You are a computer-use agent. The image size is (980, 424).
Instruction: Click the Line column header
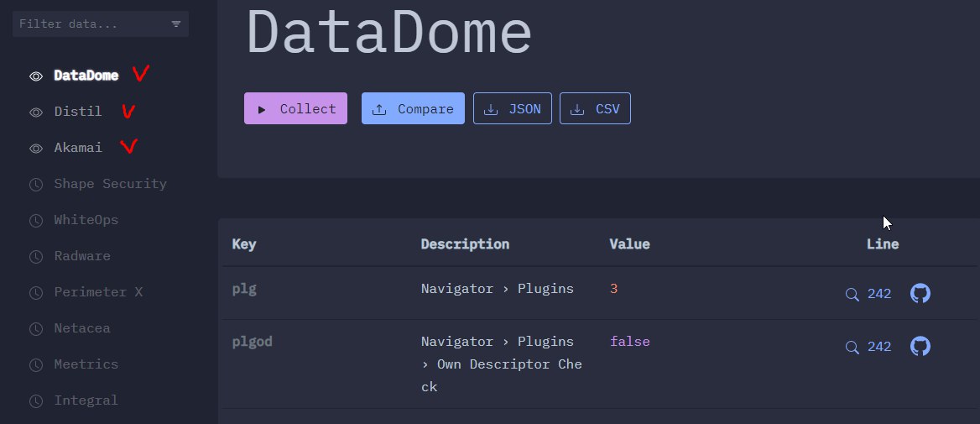(x=883, y=243)
